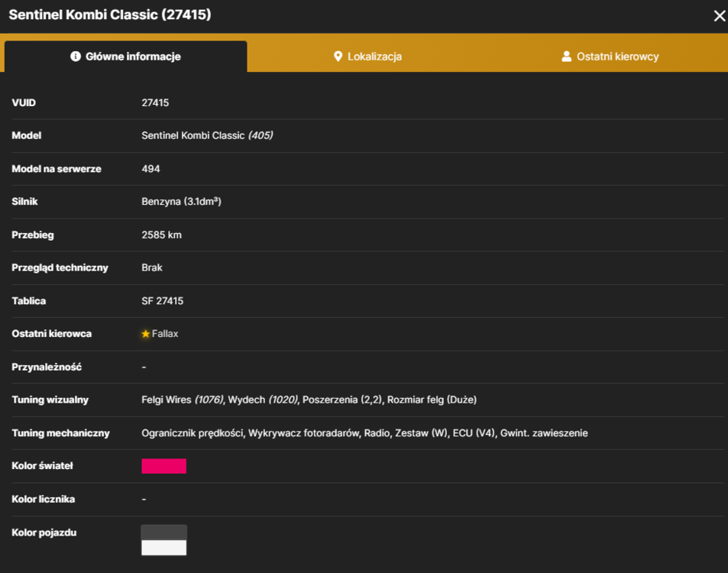Image resolution: width=728 pixels, height=573 pixels.
Task: Click the pink Kolor świateł swatch
Action: pyautogui.click(x=164, y=466)
